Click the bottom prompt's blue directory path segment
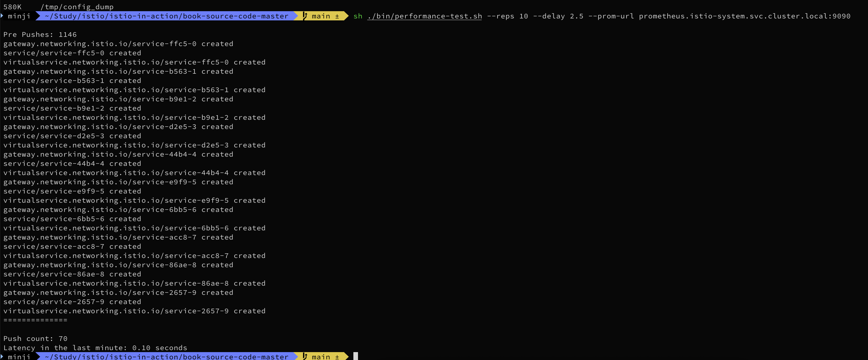 coord(166,356)
